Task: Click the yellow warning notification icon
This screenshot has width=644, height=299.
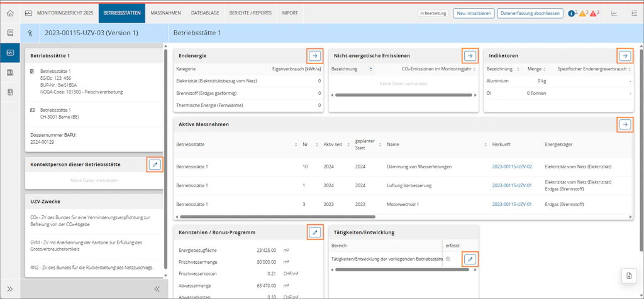Action: click(582, 14)
